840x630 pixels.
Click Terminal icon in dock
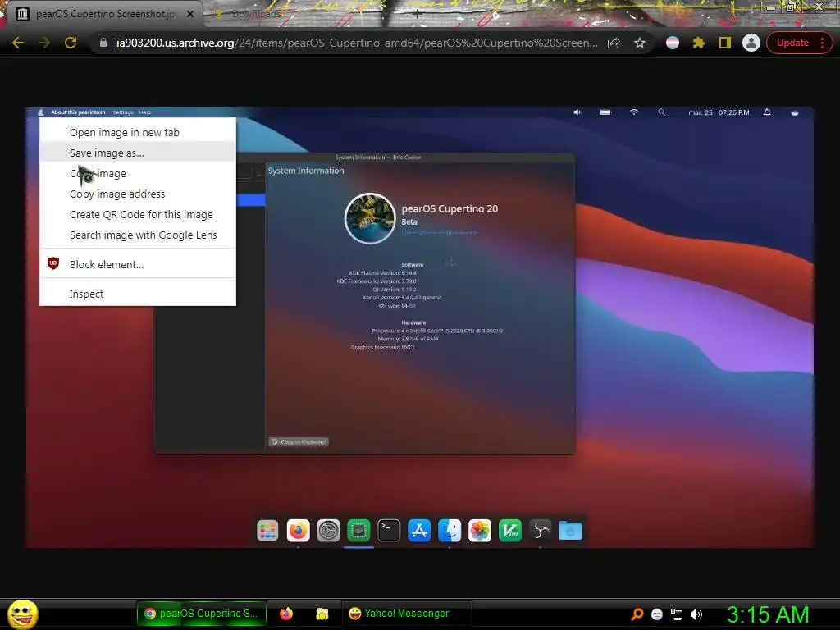(x=389, y=531)
